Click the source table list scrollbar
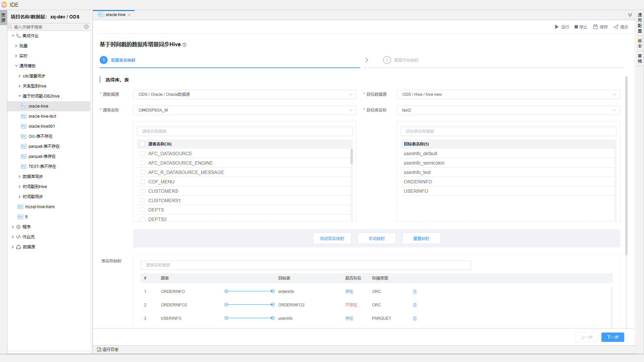 (352, 157)
